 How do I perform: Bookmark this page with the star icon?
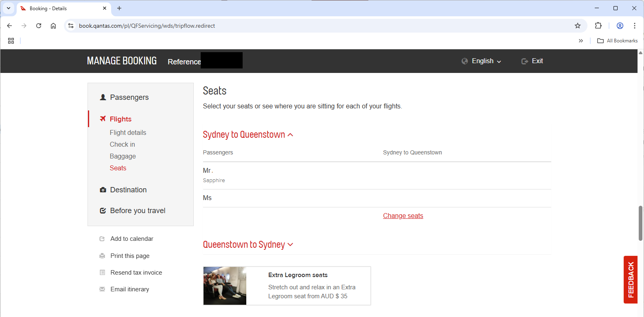click(x=577, y=26)
